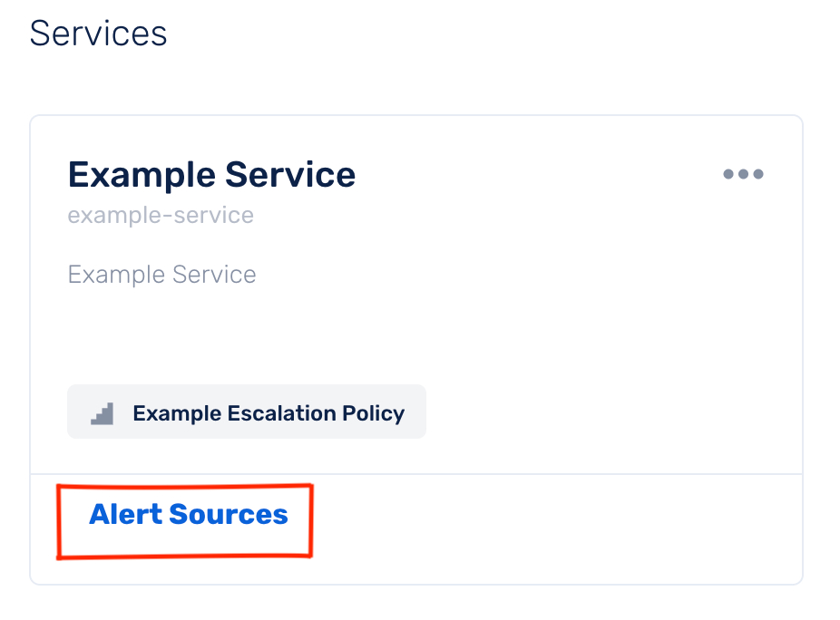Click the escalation policy staircase icon
Viewport: 840px width, 620px height.
coord(102,414)
